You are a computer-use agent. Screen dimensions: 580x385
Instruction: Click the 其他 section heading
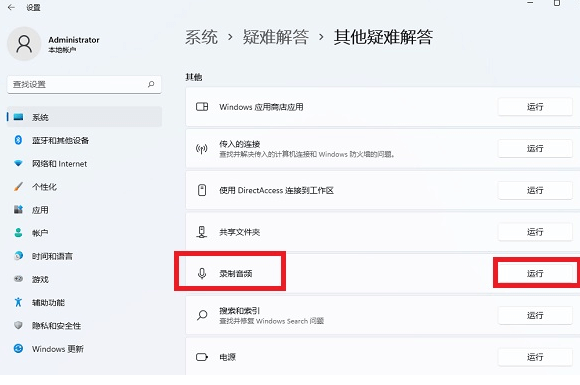pyautogui.click(x=193, y=77)
